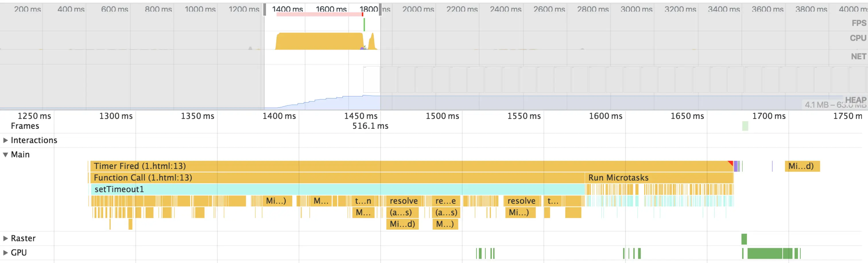Click the setTimeout1 flame chart bar

338,189
